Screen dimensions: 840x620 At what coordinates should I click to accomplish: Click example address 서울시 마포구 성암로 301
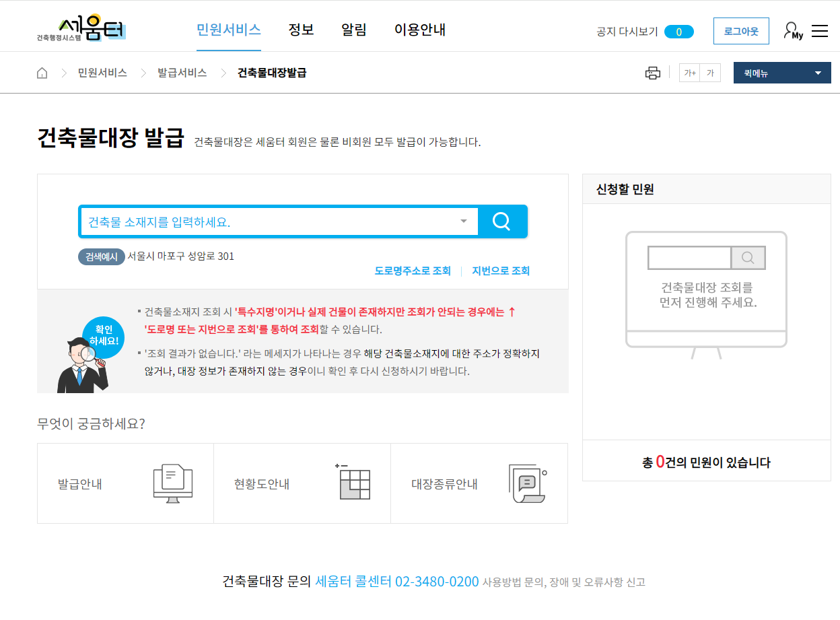(x=181, y=256)
